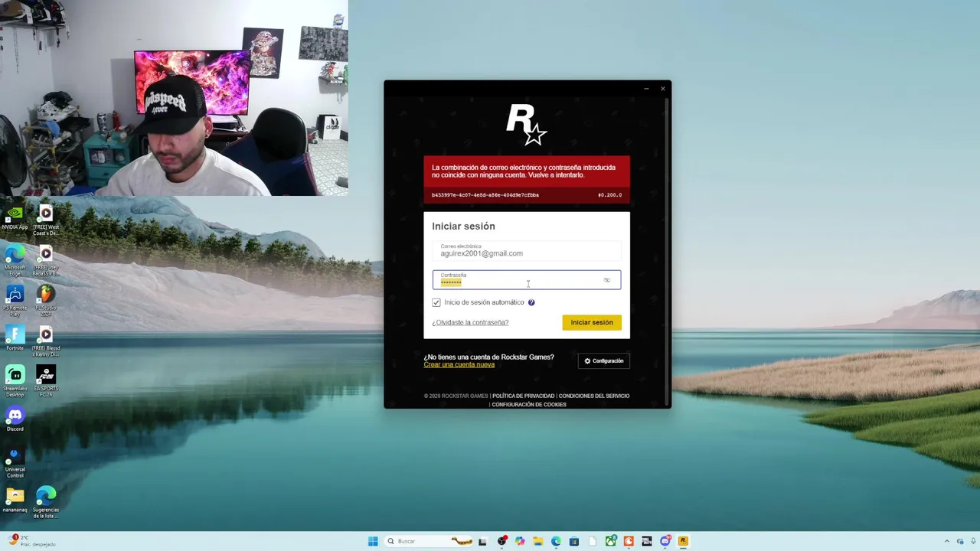This screenshot has height=551, width=980.
Task: Select the Universal Control desktop icon
Action: pos(15,462)
